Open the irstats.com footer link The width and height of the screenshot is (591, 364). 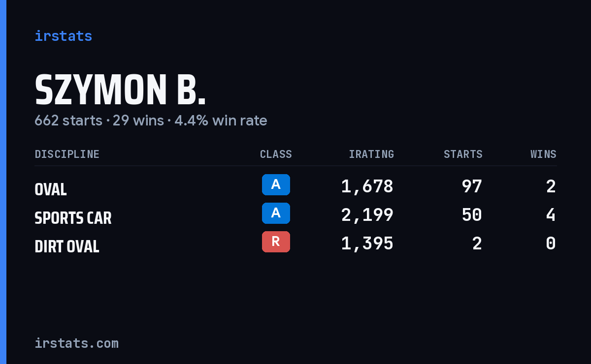click(x=76, y=343)
